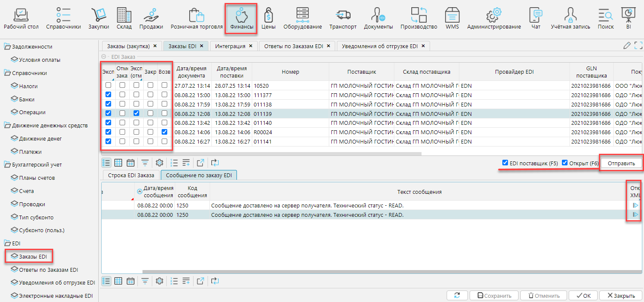Click the filter icon in upper grid toolbar
This screenshot has height=302, width=644.
pos(145,163)
